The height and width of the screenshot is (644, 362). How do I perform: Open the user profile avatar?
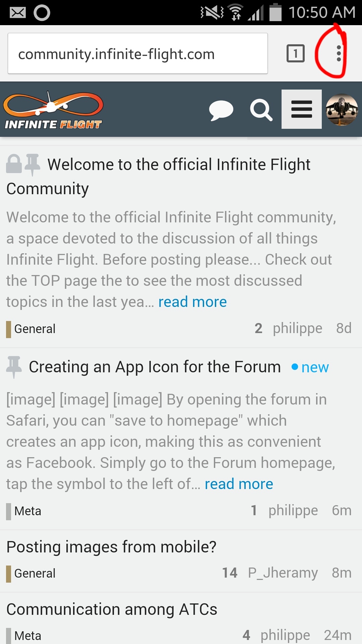click(x=342, y=109)
